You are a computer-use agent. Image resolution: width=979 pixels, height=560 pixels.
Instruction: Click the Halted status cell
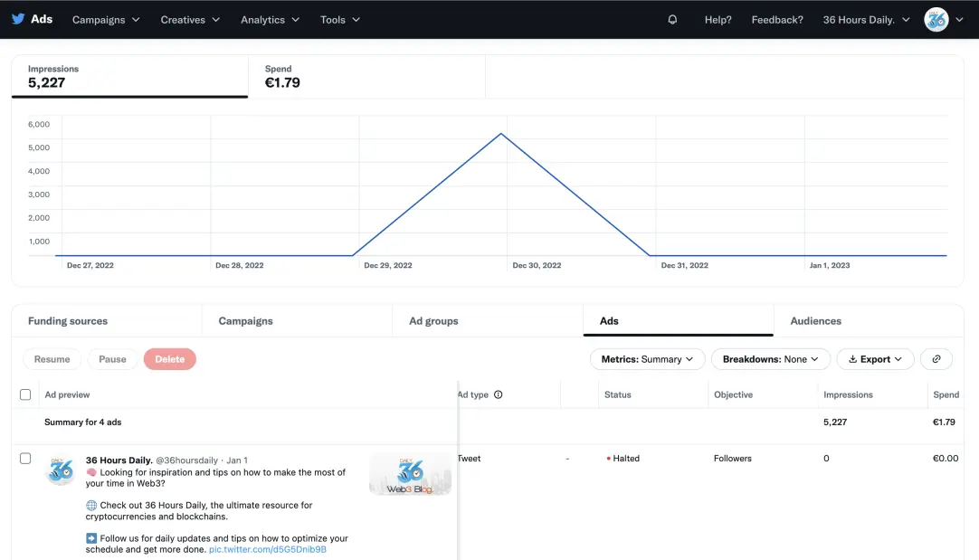[623, 459]
